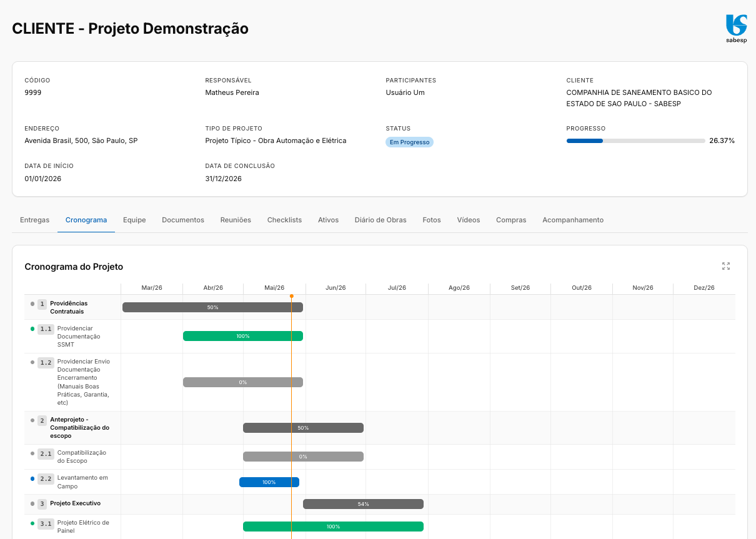Image resolution: width=756 pixels, height=539 pixels.
Task: Click participant Usuário Um
Action: pos(405,92)
